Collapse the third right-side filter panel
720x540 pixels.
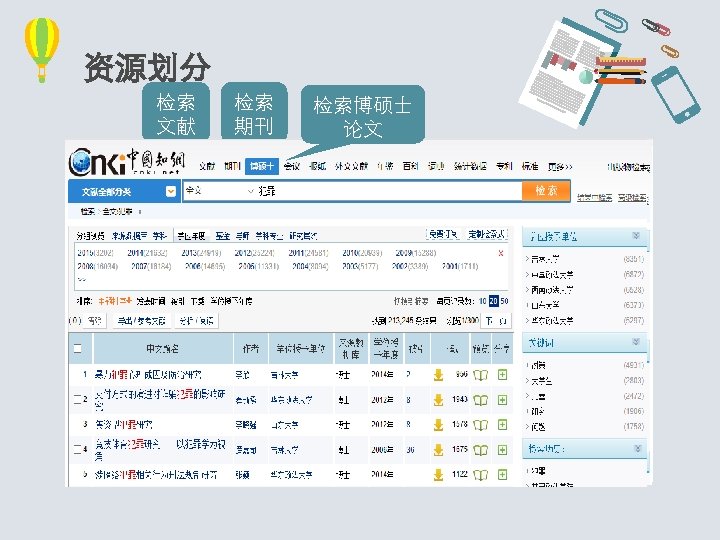[x=637, y=448]
